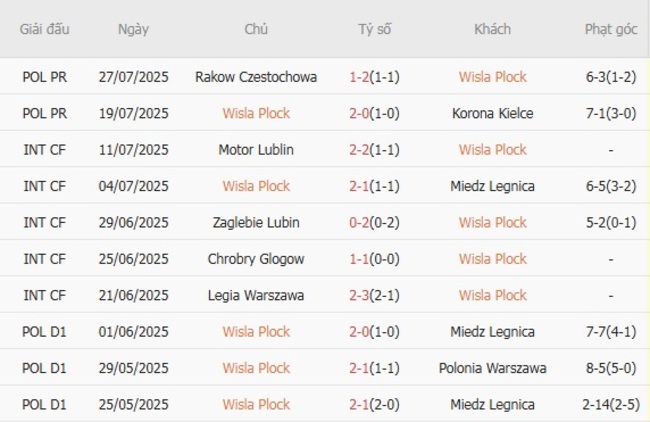Select the 1-1(0-0) score result

(375, 259)
